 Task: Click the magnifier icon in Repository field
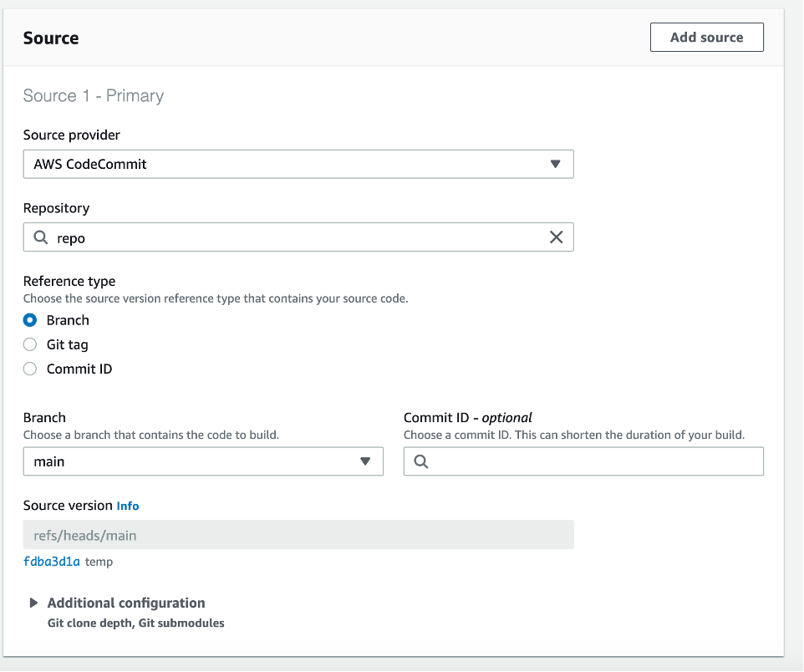point(40,238)
